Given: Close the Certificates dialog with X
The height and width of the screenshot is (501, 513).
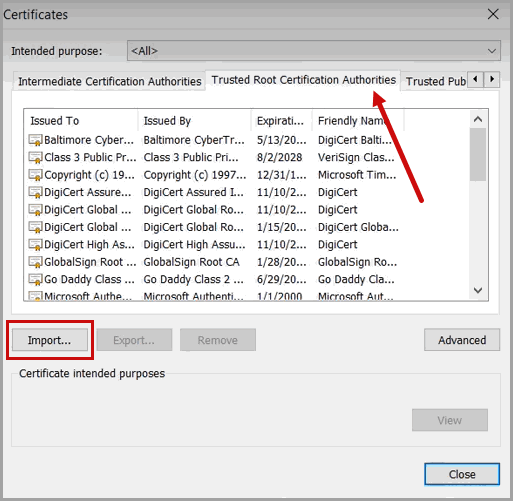Looking at the screenshot, I should point(493,14).
